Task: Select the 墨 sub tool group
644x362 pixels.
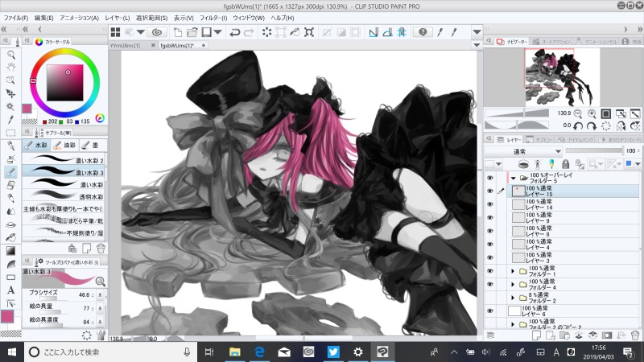Action: [x=91, y=145]
